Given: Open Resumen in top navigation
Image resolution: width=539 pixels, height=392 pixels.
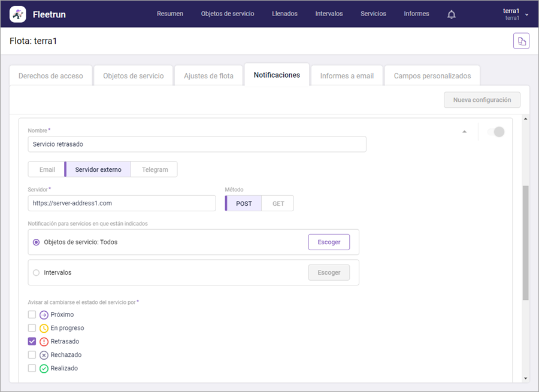Looking at the screenshot, I should [x=170, y=14].
